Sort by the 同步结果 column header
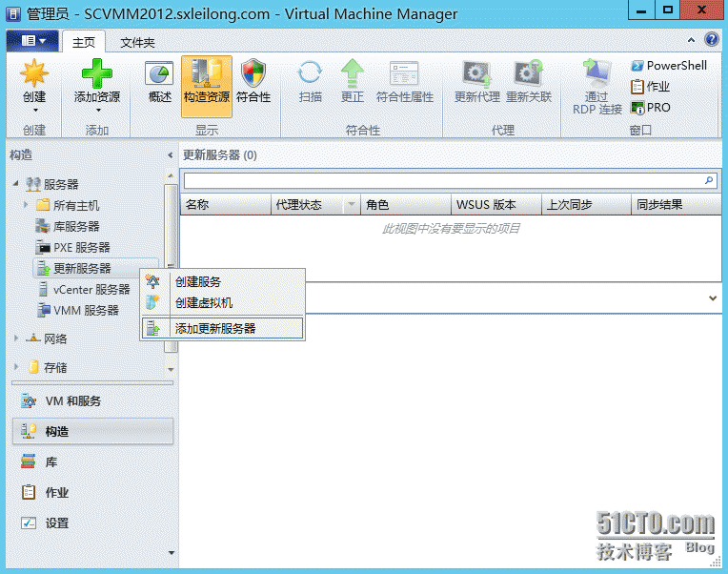Viewport: 728px width, 574px height. point(676,204)
